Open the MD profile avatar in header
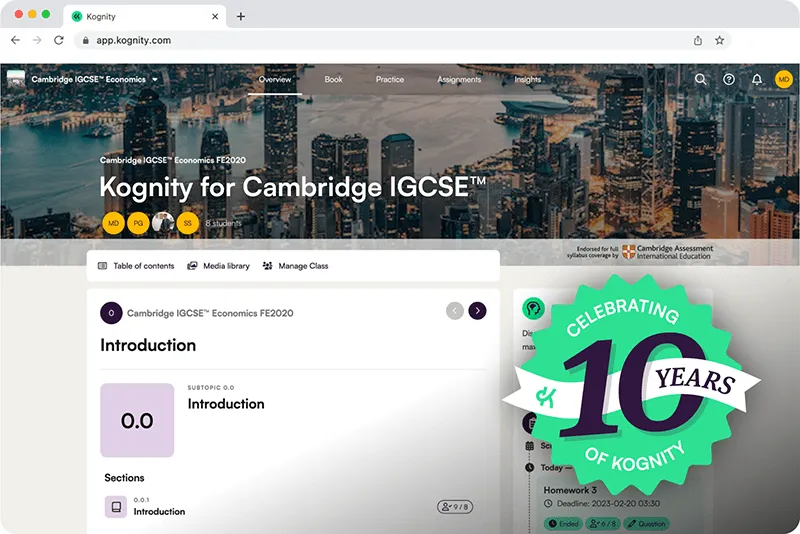This screenshot has height=534, width=800. 784,79
